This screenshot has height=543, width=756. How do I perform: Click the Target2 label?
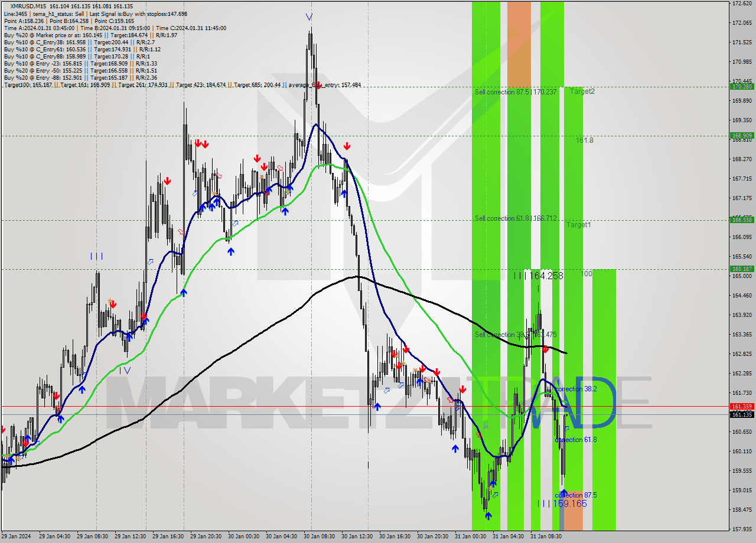[x=582, y=91]
